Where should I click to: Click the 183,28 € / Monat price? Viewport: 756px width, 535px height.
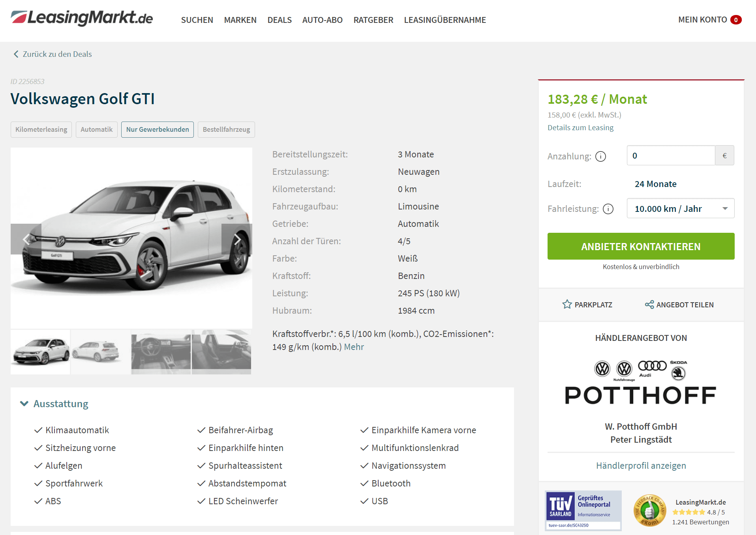click(597, 99)
